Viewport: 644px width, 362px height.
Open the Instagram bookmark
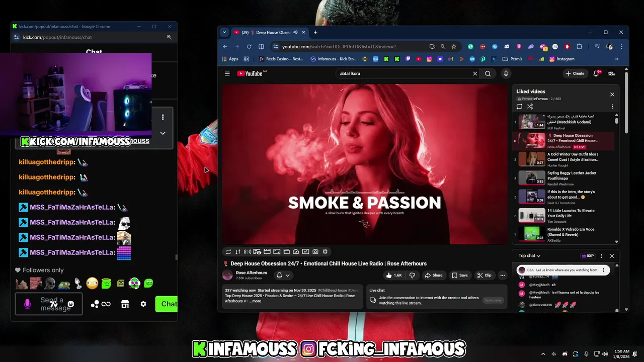coord(562,59)
